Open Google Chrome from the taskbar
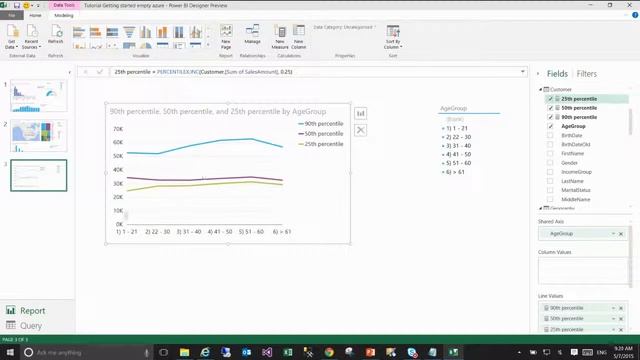Image resolution: width=640 pixels, height=360 pixels. click(x=329, y=352)
